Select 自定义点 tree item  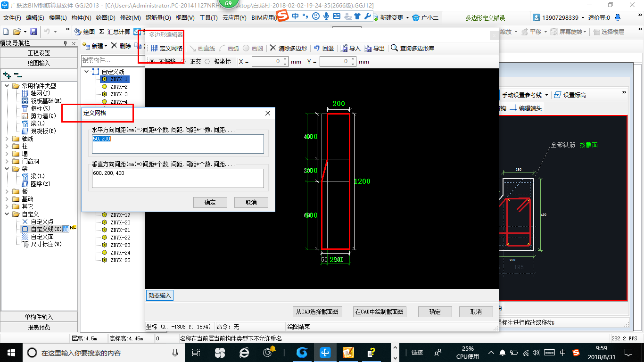(x=42, y=222)
